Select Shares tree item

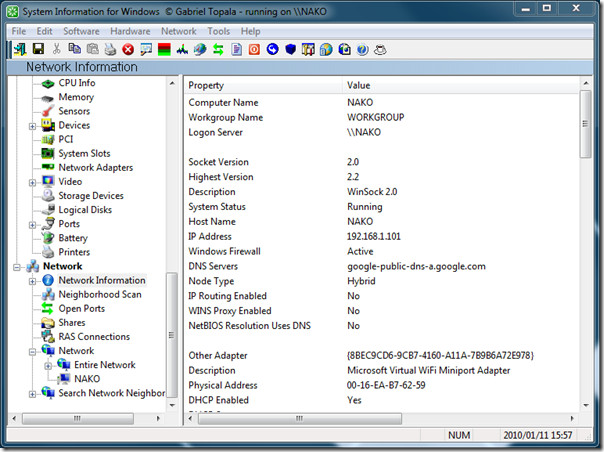coord(72,323)
